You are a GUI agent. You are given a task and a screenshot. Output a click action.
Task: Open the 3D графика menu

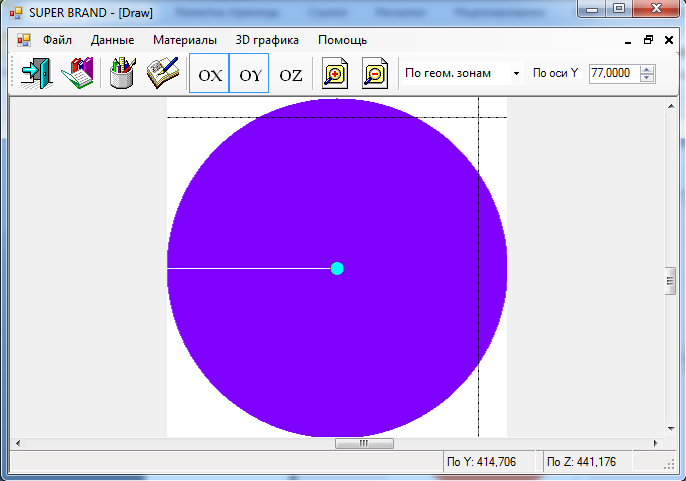267,40
